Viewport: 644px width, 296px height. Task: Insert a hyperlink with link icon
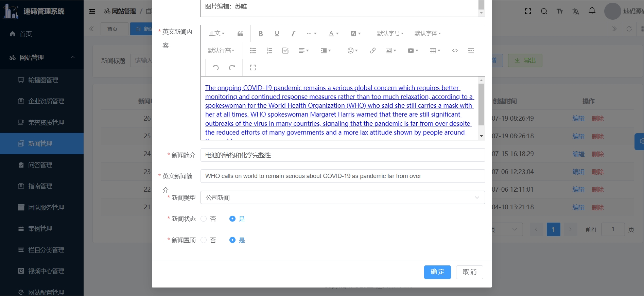click(372, 51)
